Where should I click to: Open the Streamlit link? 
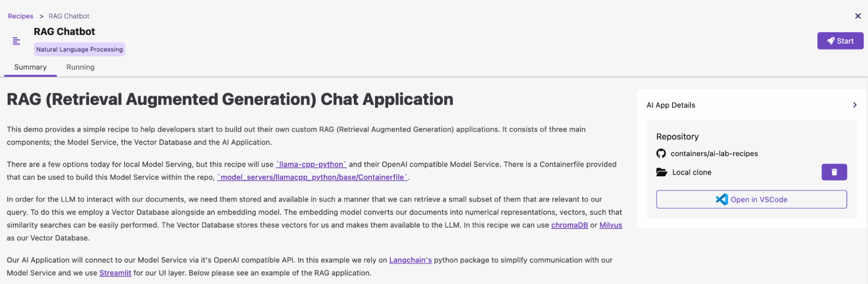(x=115, y=273)
